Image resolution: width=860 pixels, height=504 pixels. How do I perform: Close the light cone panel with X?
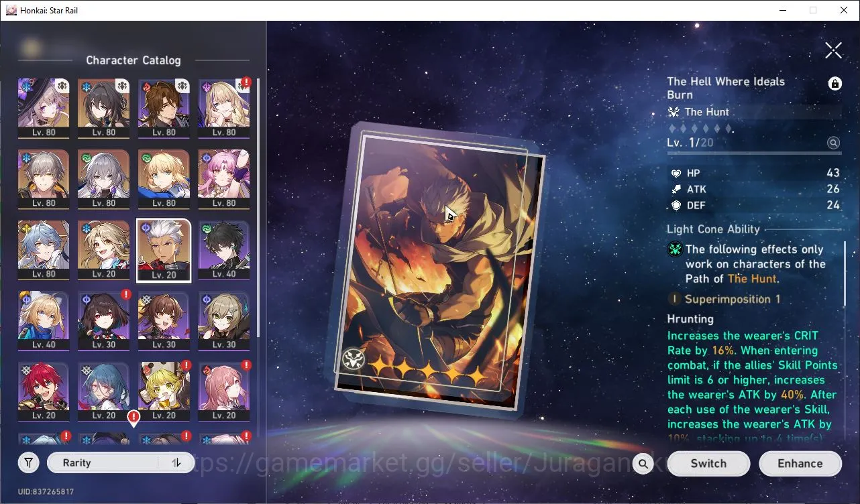pyautogui.click(x=833, y=50)
